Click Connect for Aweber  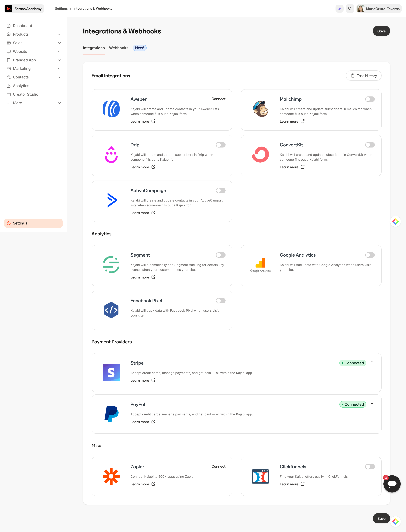click(218, 99)
